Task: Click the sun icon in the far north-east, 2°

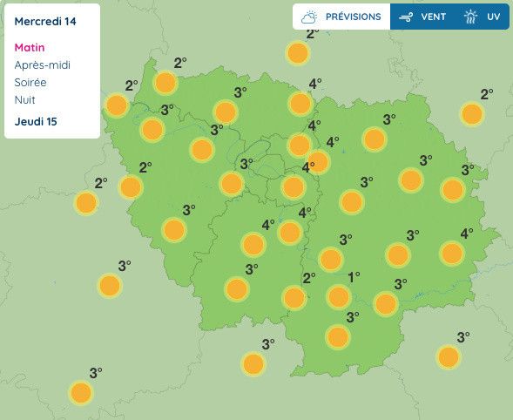Action: pyautogui.click(x=472, y=114)
